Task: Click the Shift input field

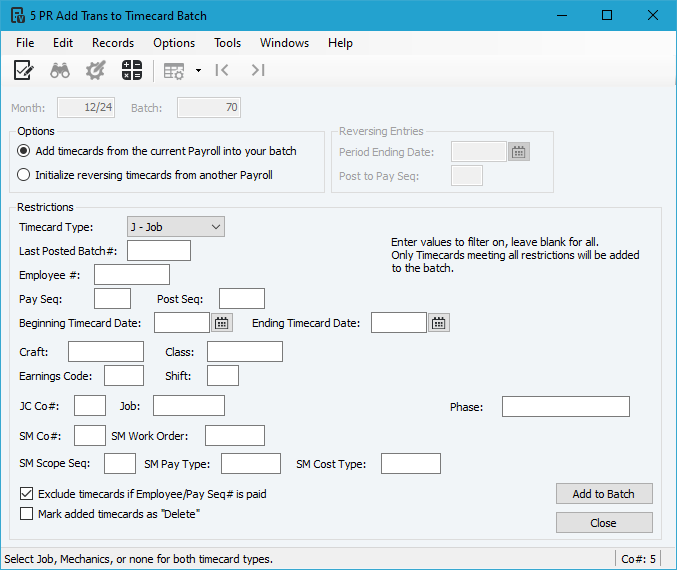Action: [x=223, y=376]
